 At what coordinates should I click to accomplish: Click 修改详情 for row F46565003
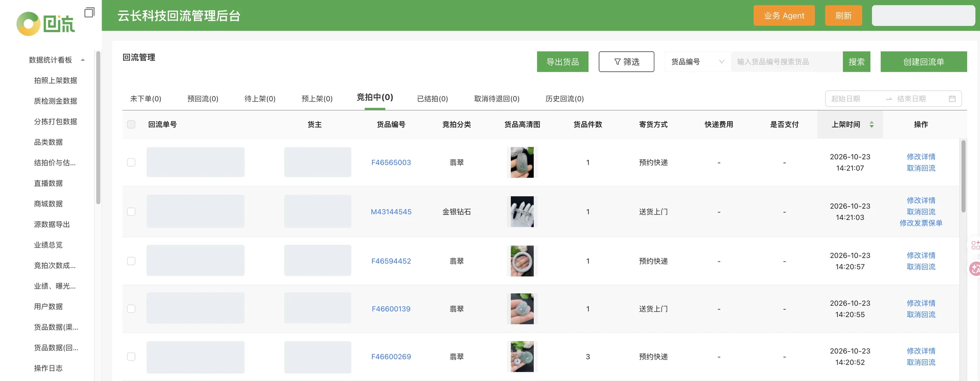coord(921,157)
